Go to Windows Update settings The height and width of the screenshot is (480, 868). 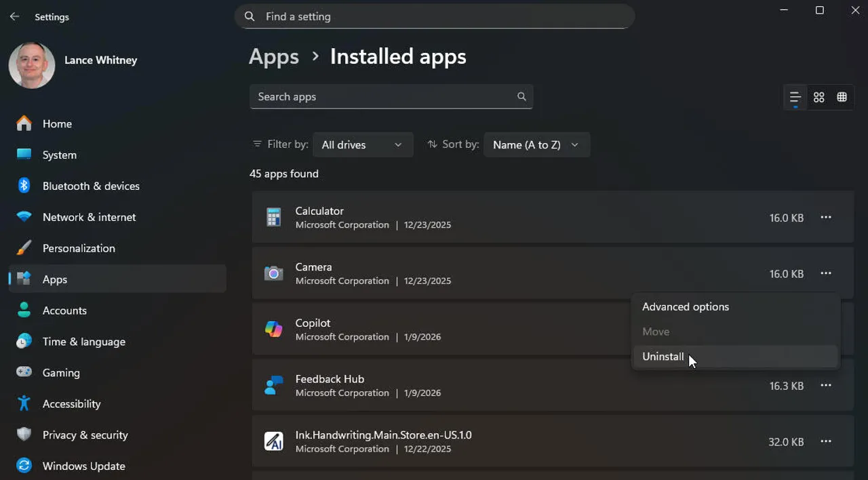pyautogui.click(x=83, y=466)
